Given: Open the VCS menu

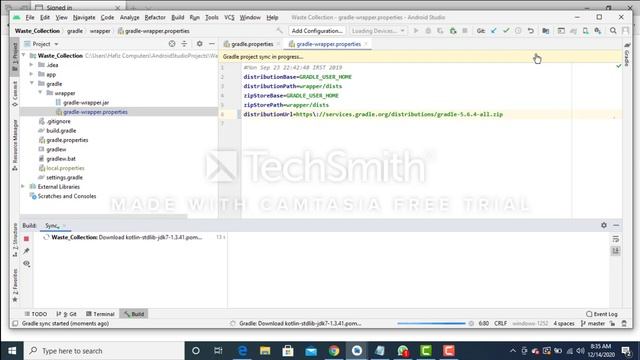Looking at the screenshot, I should tap(229, 18).
